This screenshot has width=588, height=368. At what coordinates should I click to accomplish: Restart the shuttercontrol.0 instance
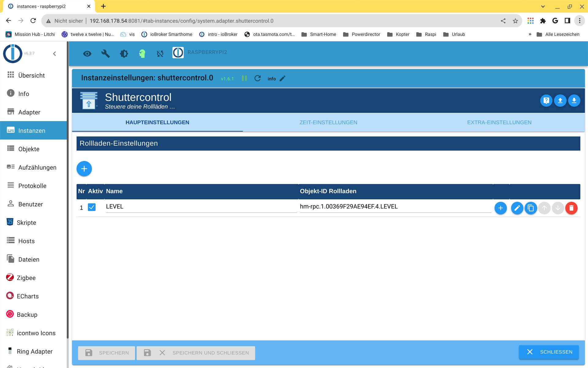click(258, 78)
